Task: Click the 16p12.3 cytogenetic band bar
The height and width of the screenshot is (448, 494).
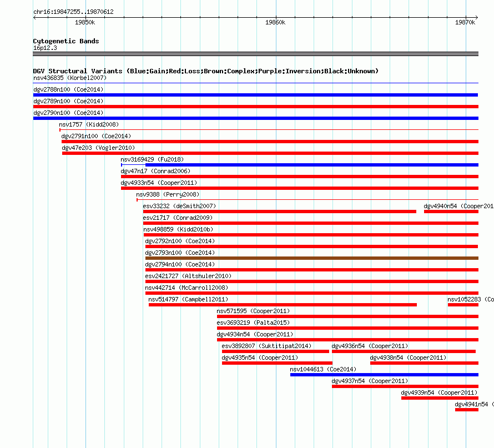Action: point(255,54)
